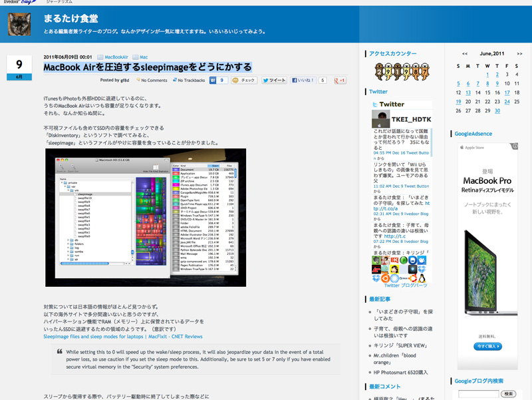Click the Tweet button under post title
The image size is (532, 400).
tap(274, 80)
